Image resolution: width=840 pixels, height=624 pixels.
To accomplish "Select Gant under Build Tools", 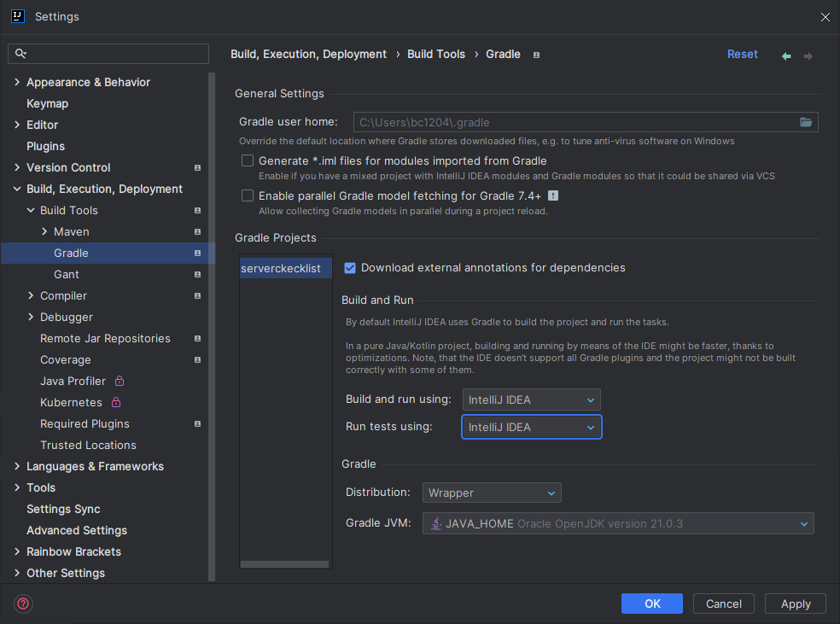I will point(67,275).
